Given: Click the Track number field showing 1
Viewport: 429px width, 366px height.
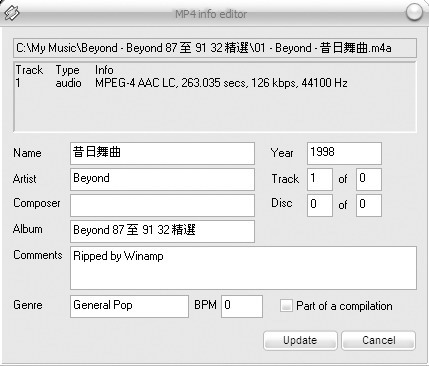Looking at the screenshot, I should (x=320, y=179).
